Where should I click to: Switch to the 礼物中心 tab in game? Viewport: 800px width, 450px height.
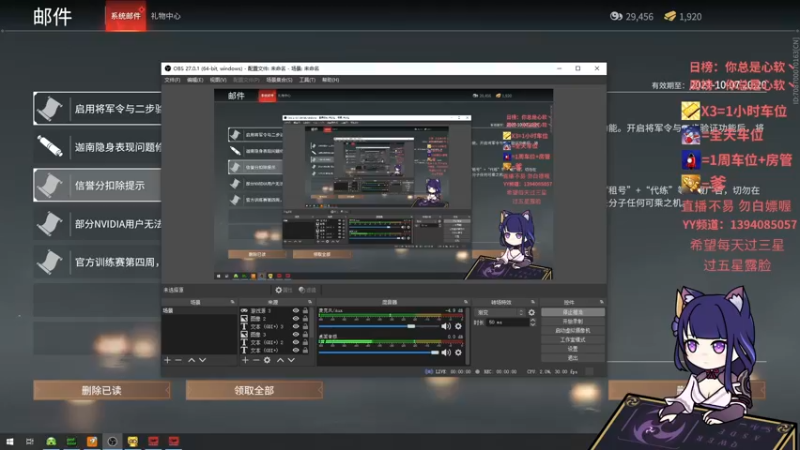click(x=165, y=16)
